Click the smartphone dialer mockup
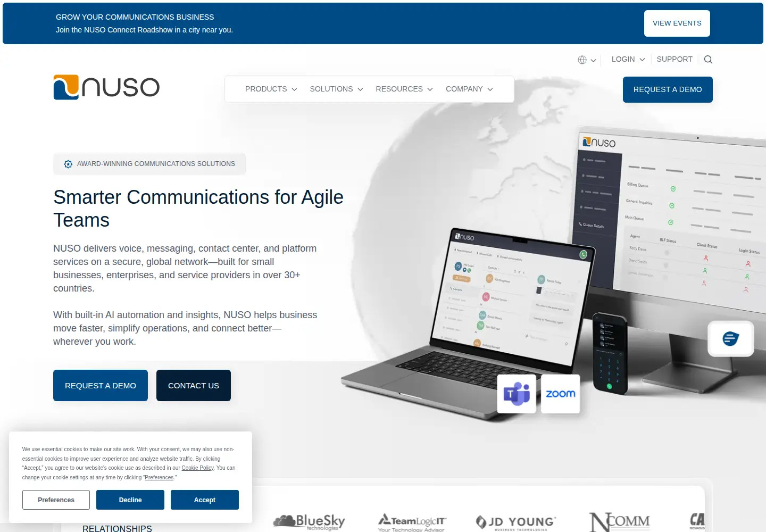The height and width of the screenshot is (532, 766). (x=611, y=353)
